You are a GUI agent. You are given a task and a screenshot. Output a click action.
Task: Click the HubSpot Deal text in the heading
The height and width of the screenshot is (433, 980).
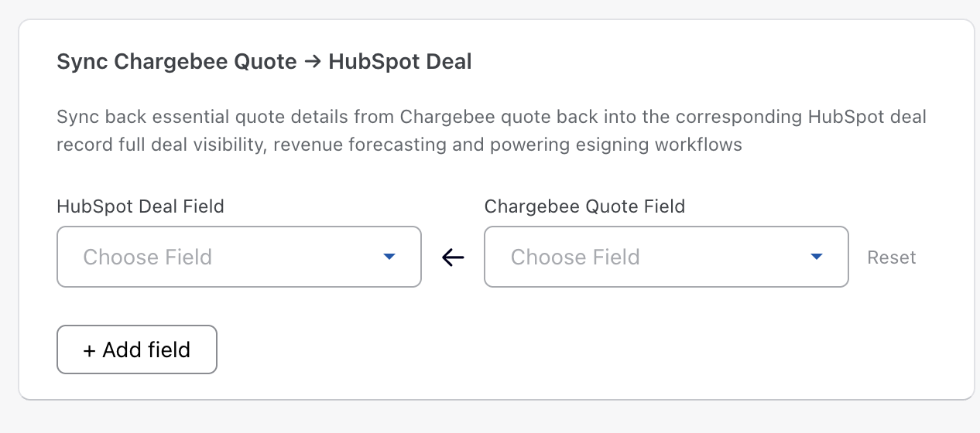click(x=400, y=62)
